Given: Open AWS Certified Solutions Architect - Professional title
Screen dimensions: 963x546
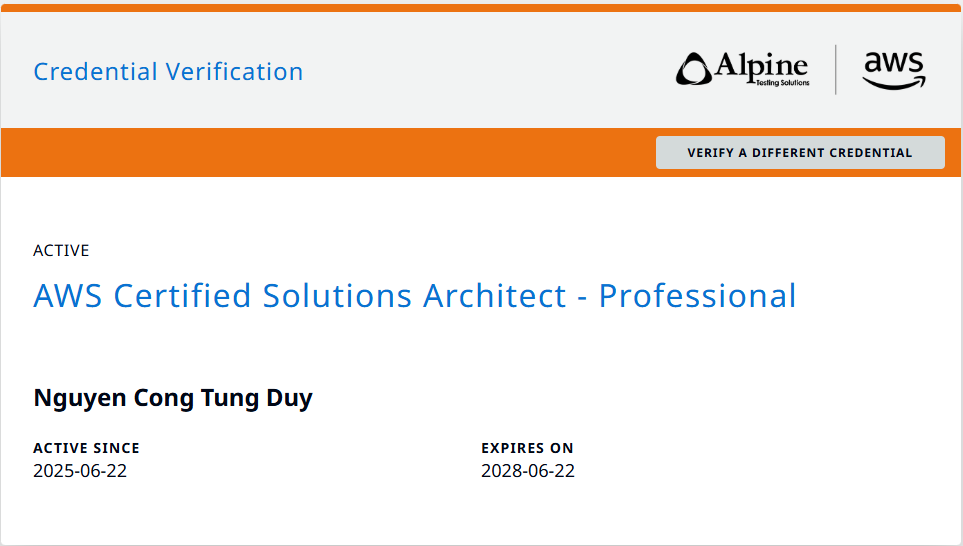Looking at the screenshot, I should 414,296.
